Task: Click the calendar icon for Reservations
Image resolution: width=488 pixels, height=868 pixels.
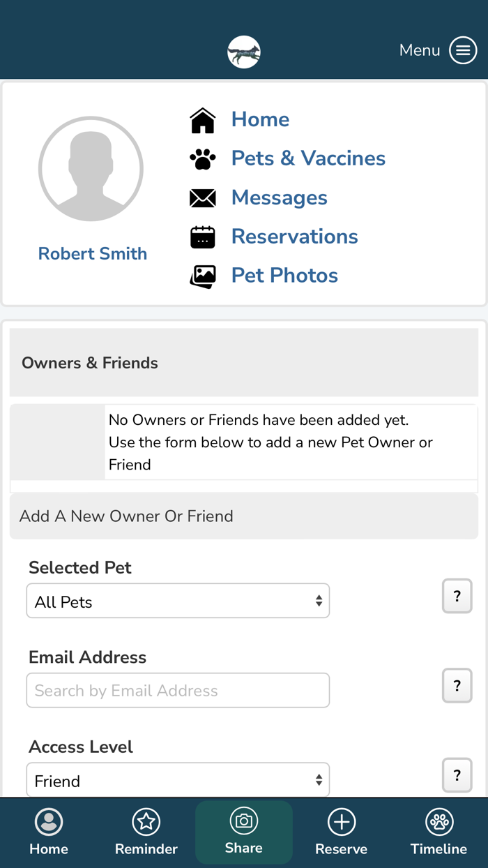Action: point(202,237)
